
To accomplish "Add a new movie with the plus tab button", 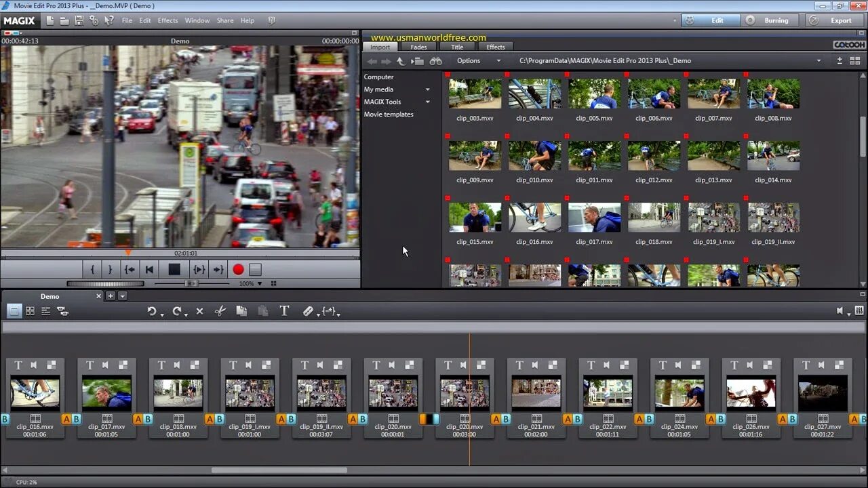I will [111, 296].
